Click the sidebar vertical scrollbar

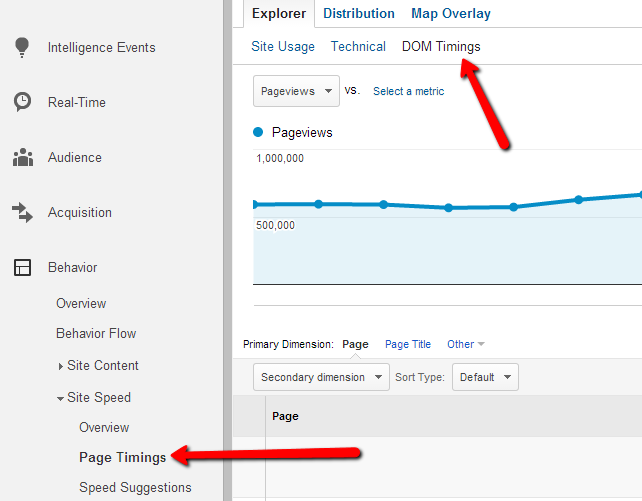(x=228, y=250)
